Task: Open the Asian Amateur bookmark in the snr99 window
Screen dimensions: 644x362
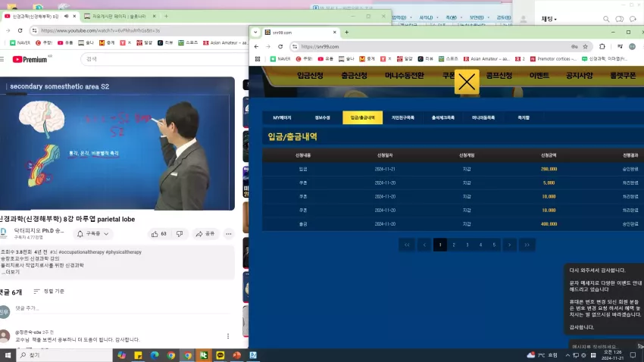Action: point(486,59)
